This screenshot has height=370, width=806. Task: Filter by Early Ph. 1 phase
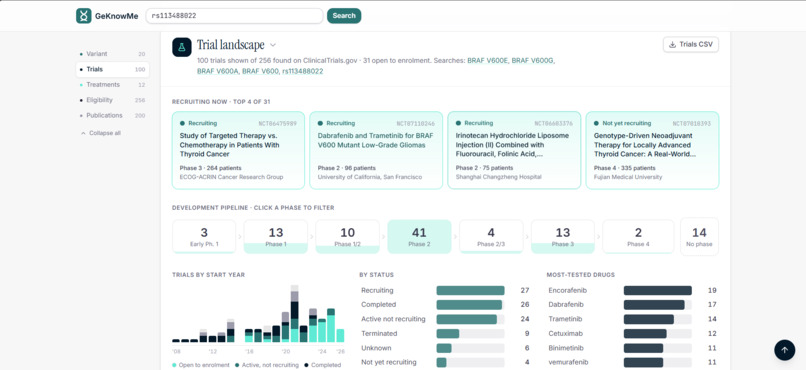204,236
